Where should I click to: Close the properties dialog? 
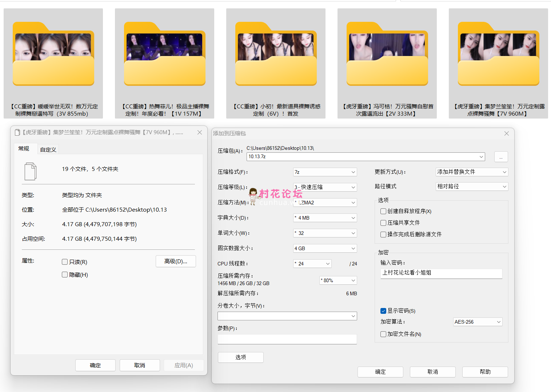coord(200,132)
